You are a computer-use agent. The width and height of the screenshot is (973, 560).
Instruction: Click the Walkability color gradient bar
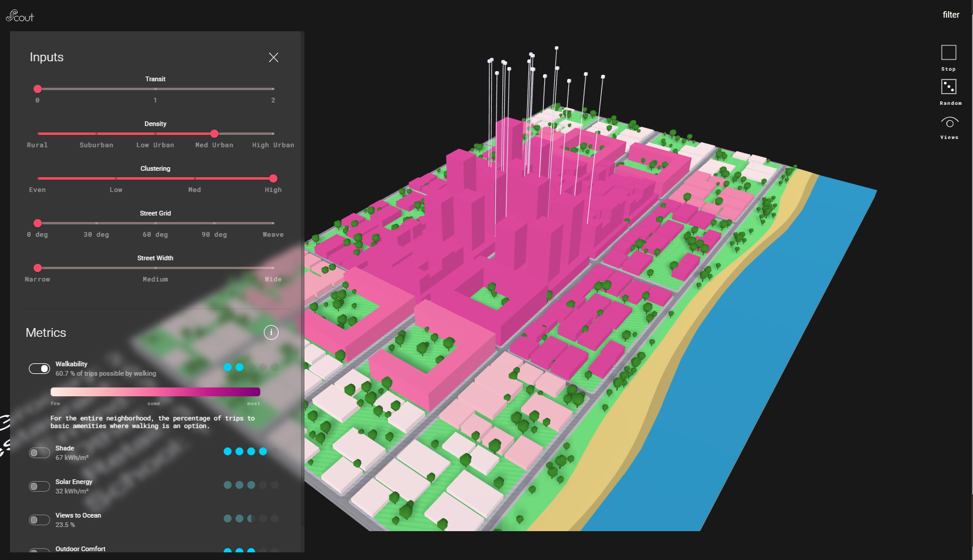(x=155, y=392)
